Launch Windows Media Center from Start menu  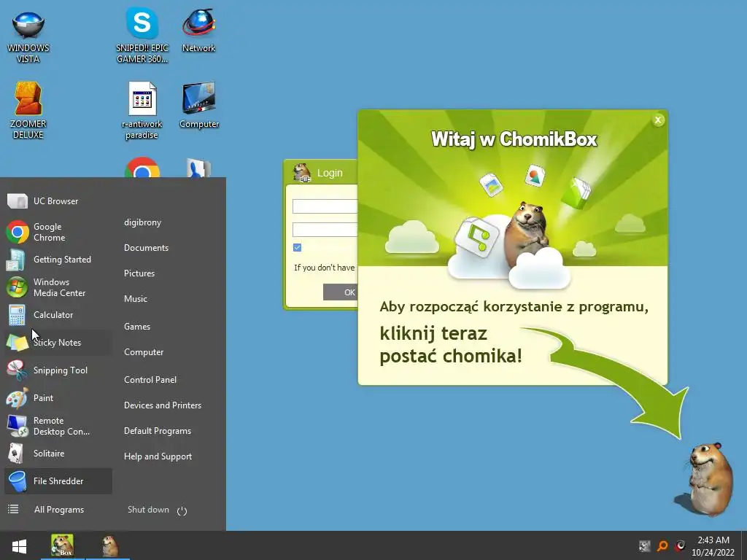tap(57, 287)
